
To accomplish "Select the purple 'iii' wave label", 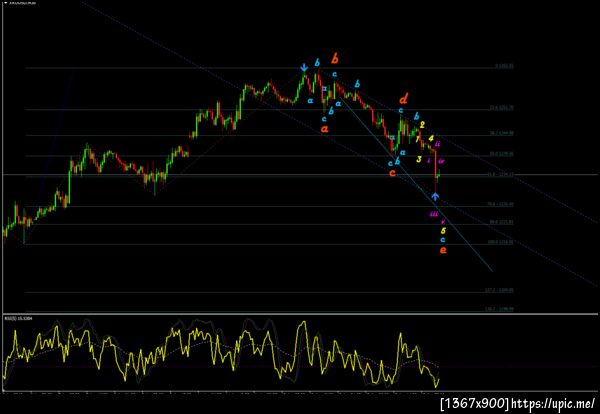I will pyautogui.click(x=434, y=214).
